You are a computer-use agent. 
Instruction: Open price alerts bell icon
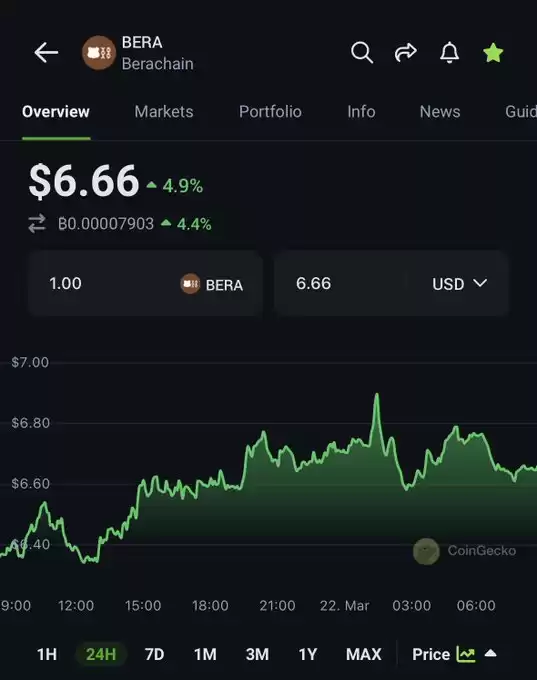click(449, 52)
